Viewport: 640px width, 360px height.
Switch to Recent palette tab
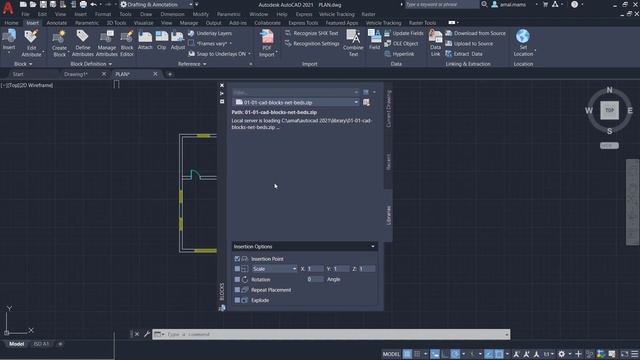pos(388,162)
